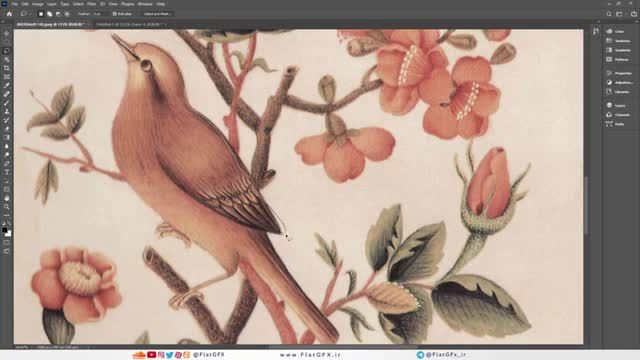This screenshot has height=360, width=640.
Task: Select the Path Selection tool
Action: coord(7,181)
